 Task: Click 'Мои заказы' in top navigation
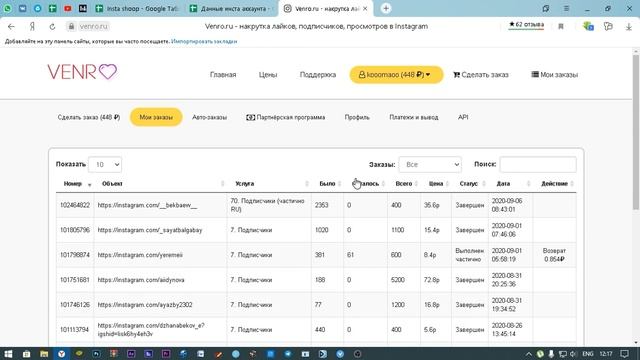[x=555, y=75]
